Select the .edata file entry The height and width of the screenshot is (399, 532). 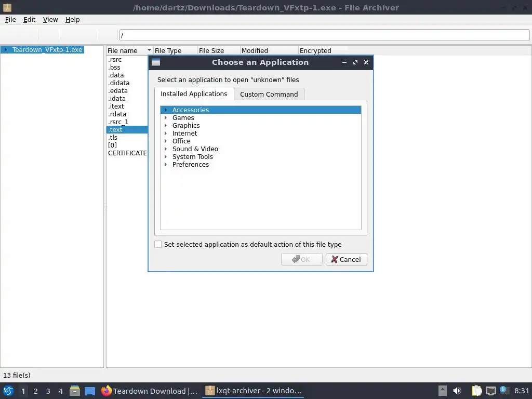(x=118, y=91)
